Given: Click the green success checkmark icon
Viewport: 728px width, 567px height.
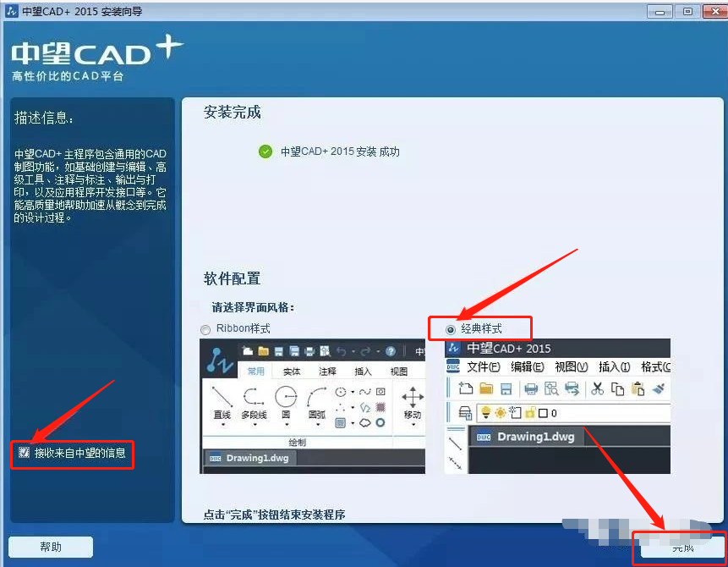Looking at the screenshot, I should (x=265, y=151).
